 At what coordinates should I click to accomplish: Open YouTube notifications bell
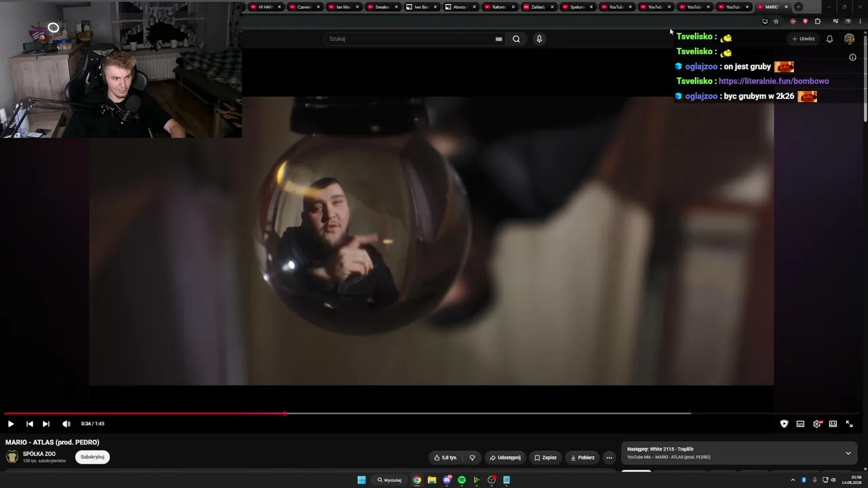coord(829,39)
